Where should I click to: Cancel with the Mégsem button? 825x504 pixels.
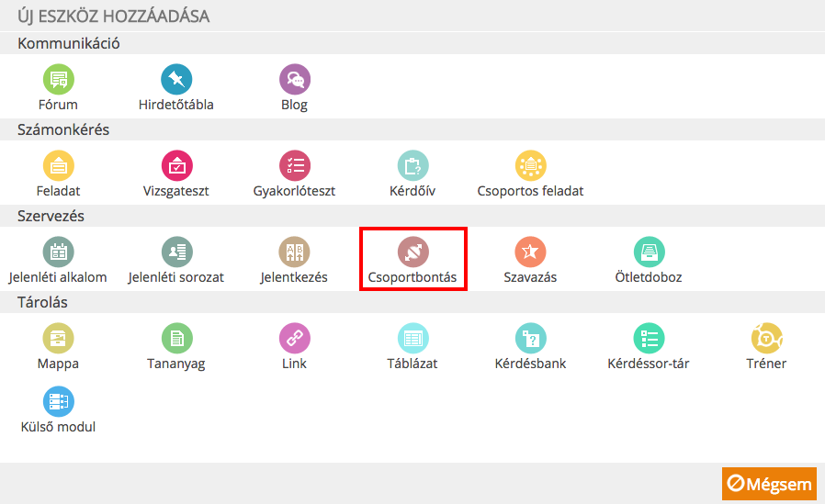click(769, 484)
